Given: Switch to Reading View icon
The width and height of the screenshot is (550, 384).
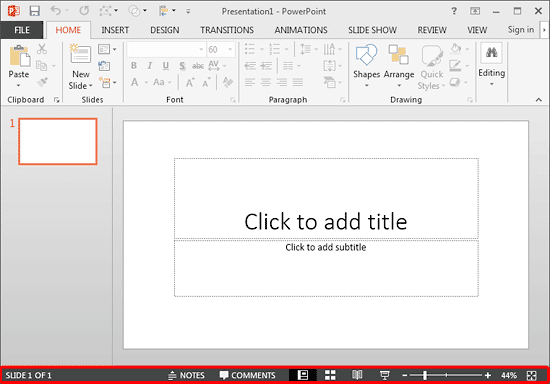Looking at the screenshot, I should point(357,375).
